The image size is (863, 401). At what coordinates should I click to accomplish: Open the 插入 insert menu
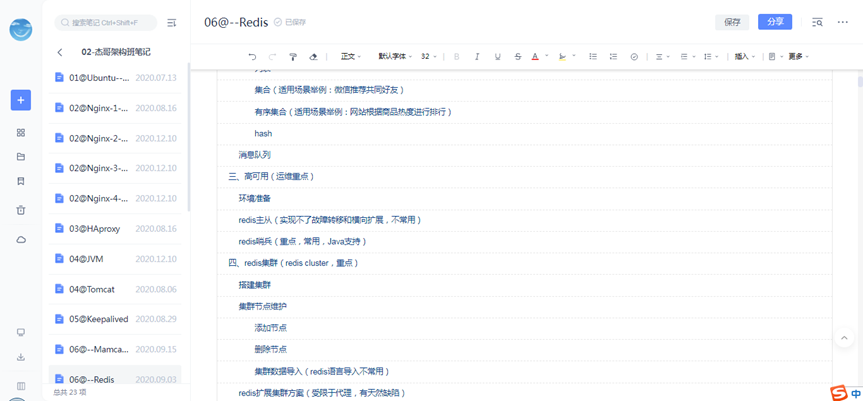744,57
